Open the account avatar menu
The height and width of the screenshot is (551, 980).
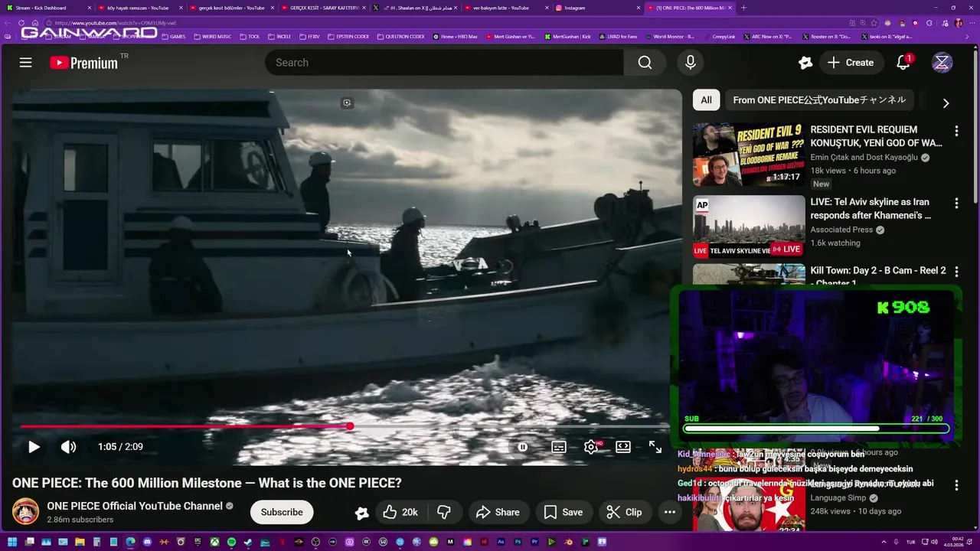point(942,63)
